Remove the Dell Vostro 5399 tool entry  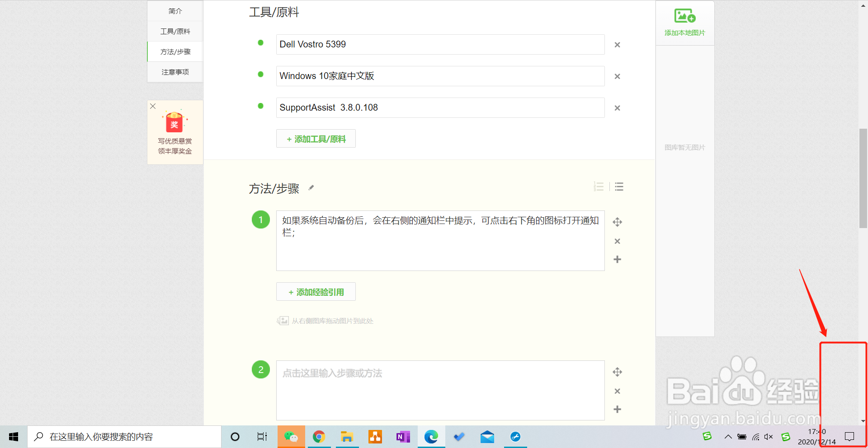point(617,45)
